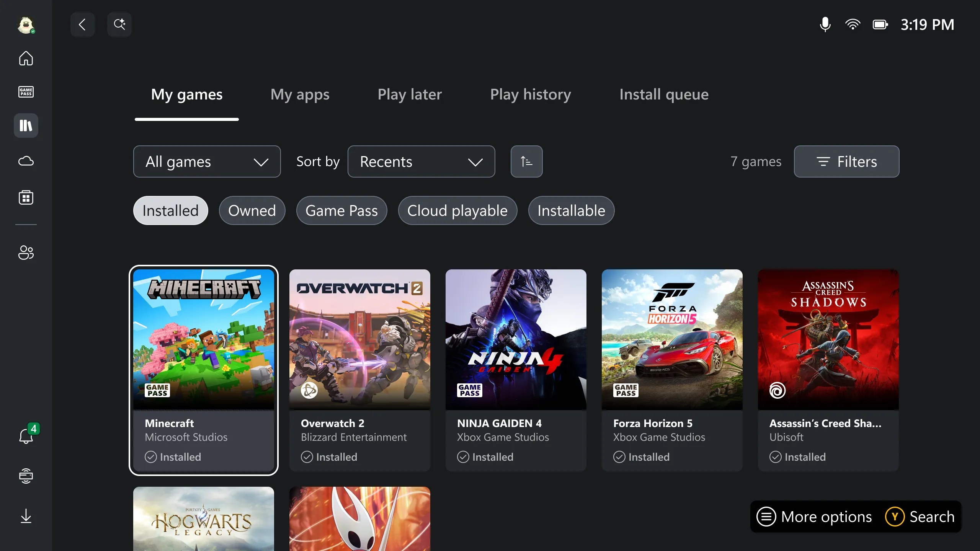Select the Game Pass icon in the sidebar
Image resolution: width=980 pixels, height=551 pixels.
coord(26,92)
